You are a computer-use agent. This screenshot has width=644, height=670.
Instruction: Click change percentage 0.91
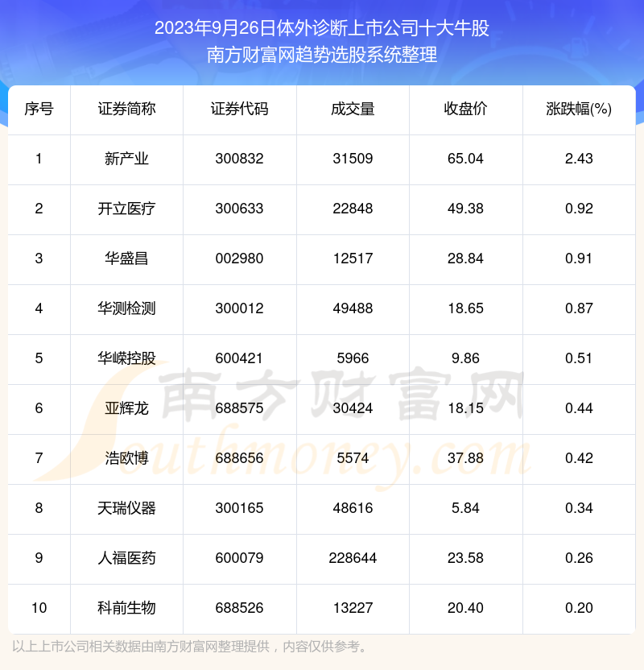pos(579,258)
